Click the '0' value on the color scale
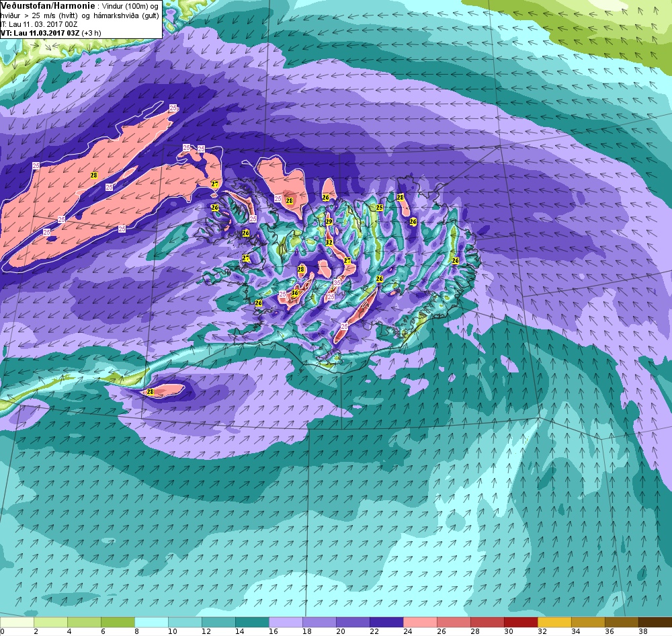Viewport: 672px width, 636px height. [3, 631]
